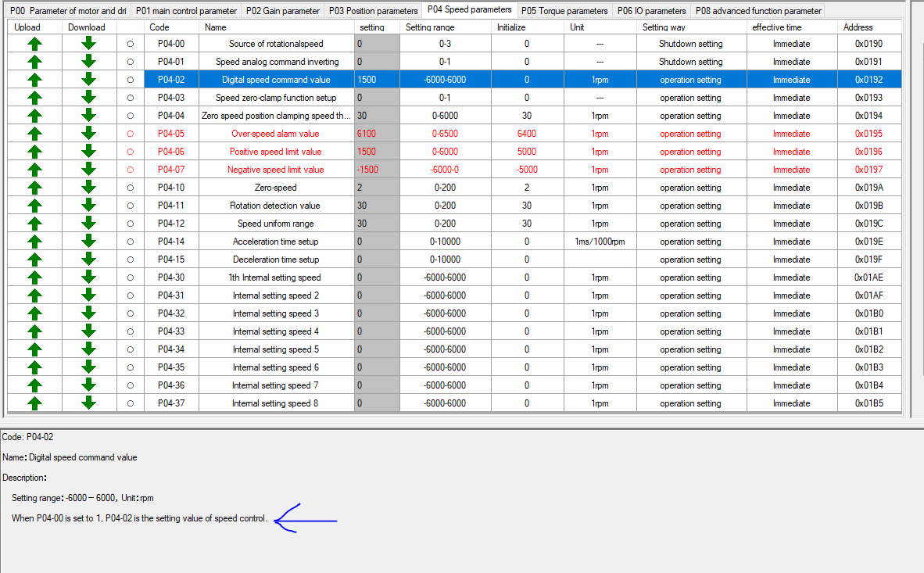Viewport: 924px width, 573px height.
Task: Sort by the Code column header
Action: coord(171,27)
